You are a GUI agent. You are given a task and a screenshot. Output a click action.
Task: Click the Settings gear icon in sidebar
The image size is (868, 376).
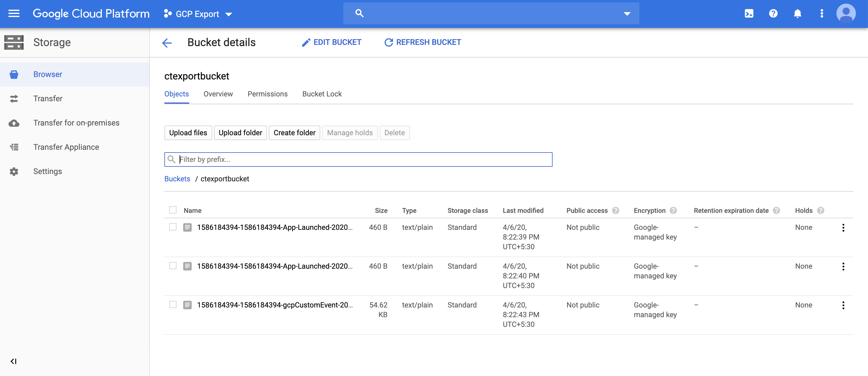click(x=14, y=172)
